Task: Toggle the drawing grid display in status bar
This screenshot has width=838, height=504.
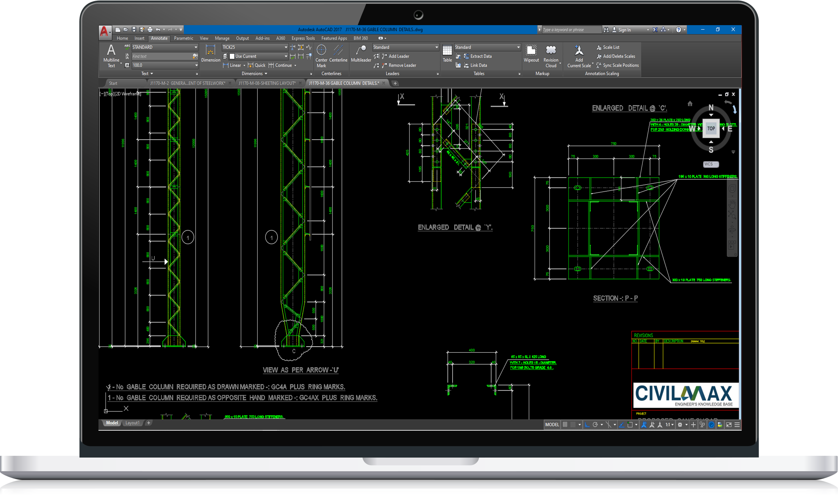Action: 565,424
